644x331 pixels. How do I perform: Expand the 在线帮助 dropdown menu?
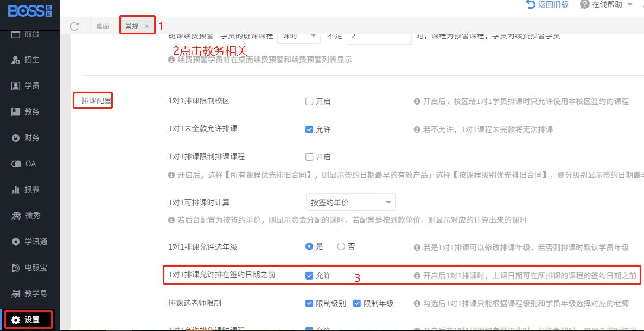point(607,4)
